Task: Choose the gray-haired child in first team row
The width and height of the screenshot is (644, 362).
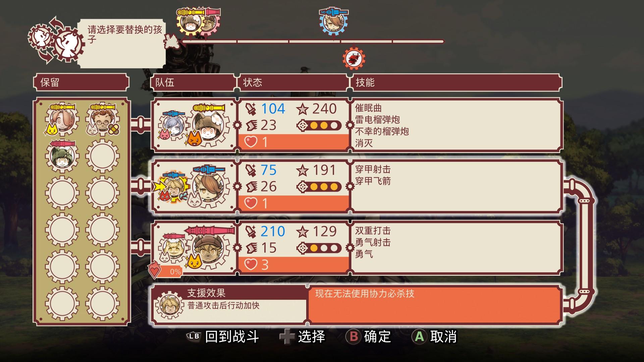Action: coord(173,126)
